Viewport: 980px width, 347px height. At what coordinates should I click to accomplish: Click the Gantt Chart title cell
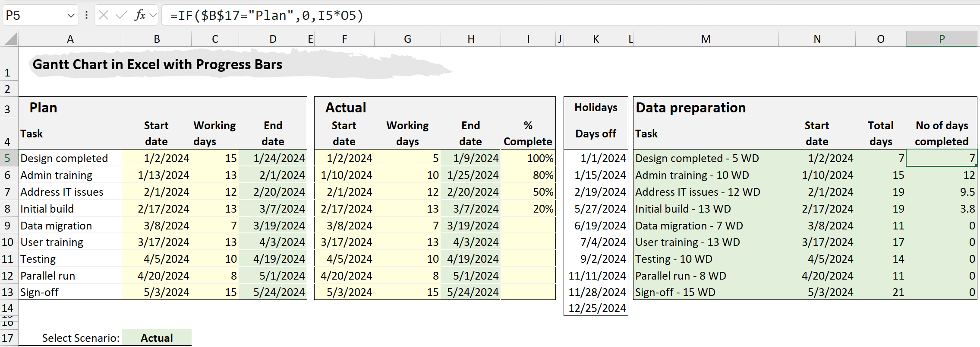158,64
